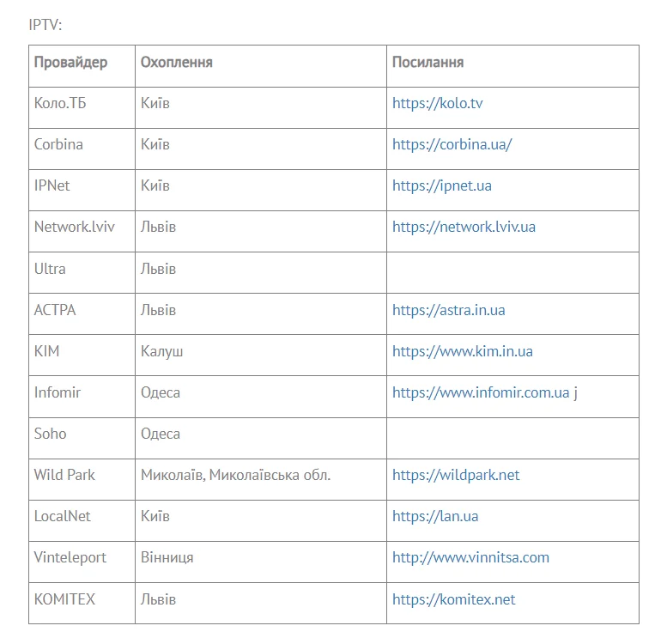Follow the astra.in.ua link
This screenshot has height=644, width=667.
tap(448, 310)
